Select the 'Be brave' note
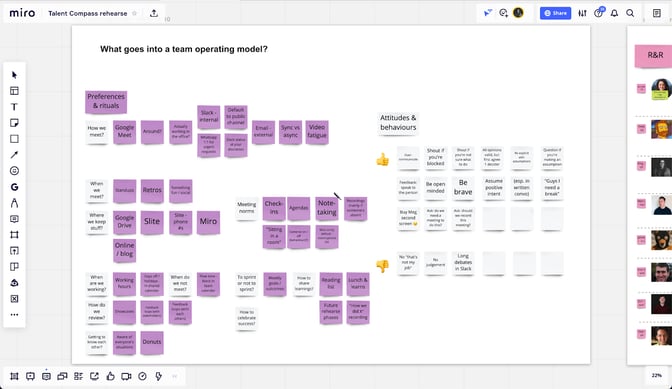672x389 pixels. 463,188
